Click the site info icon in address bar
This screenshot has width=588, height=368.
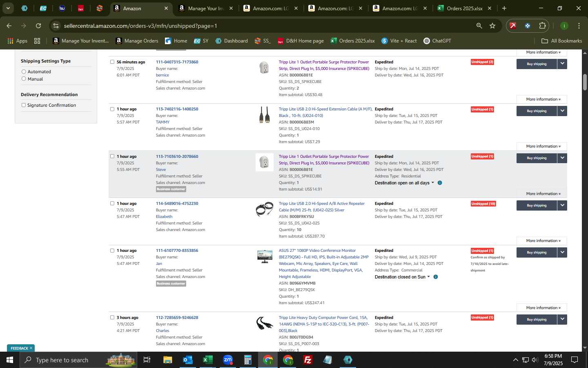pos(56,26)
